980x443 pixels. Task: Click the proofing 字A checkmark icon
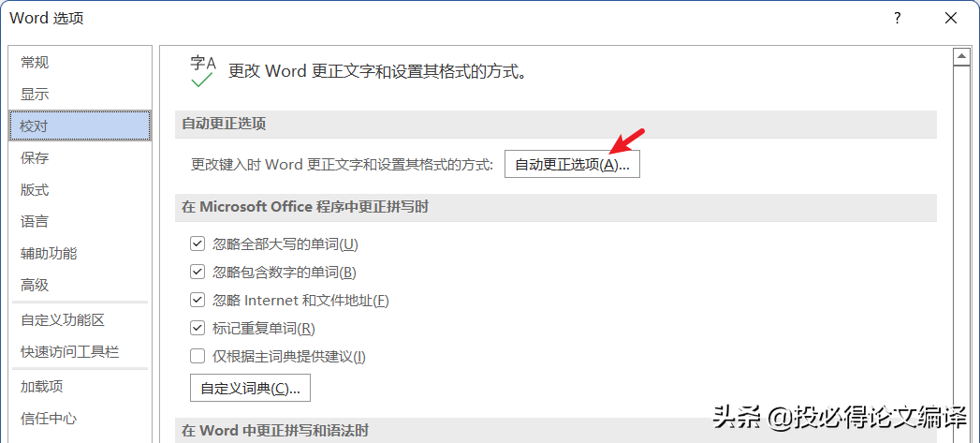tap(202, 70)
